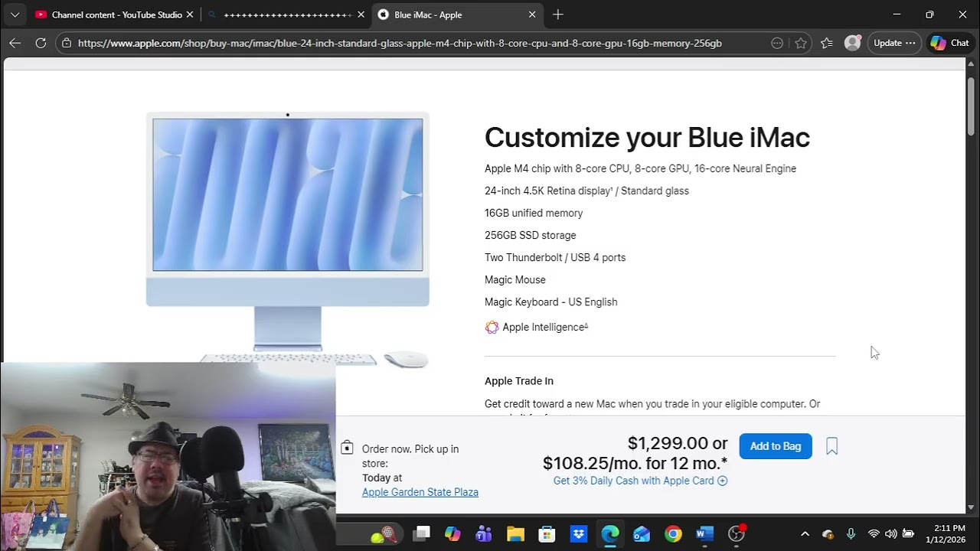Click the address bar URL

400,43
